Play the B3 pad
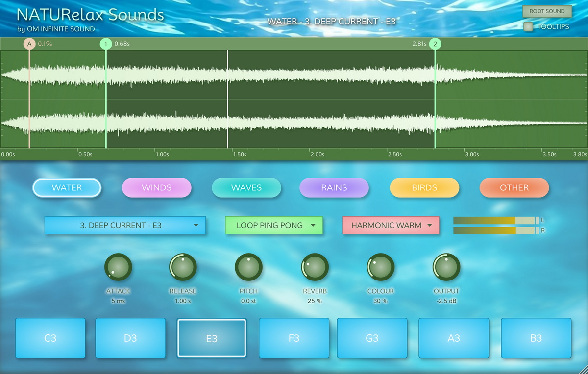This screenshot has height=374, width=588. click(x=536, y=338)
